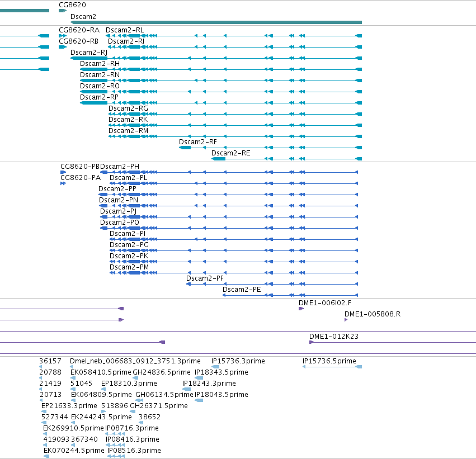Open transcript CG8620-RB label

click(x=79, y=41)
